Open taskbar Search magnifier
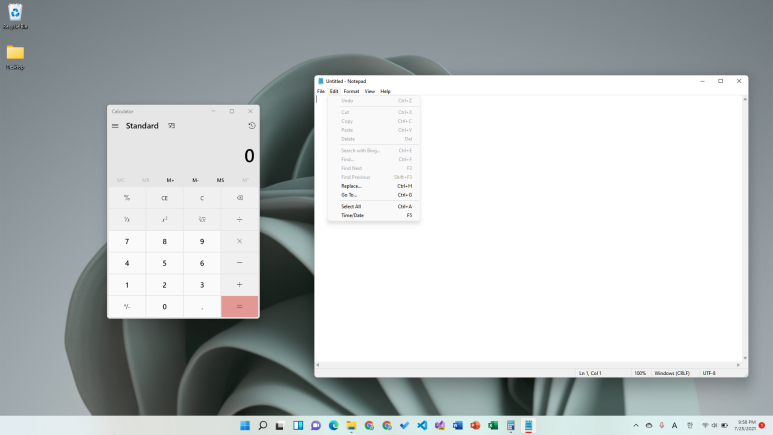773x435 pixels. pos(263,426)
